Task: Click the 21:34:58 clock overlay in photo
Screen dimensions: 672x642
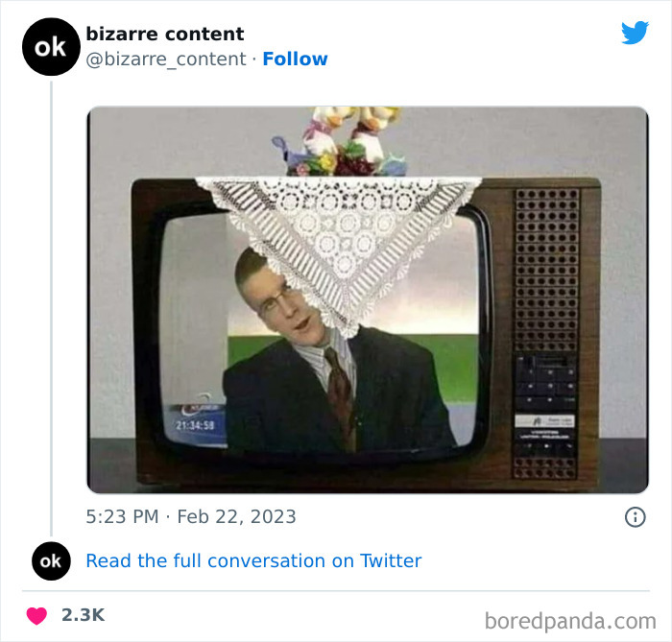Action: pyautogui.click(x=195, y=425)
